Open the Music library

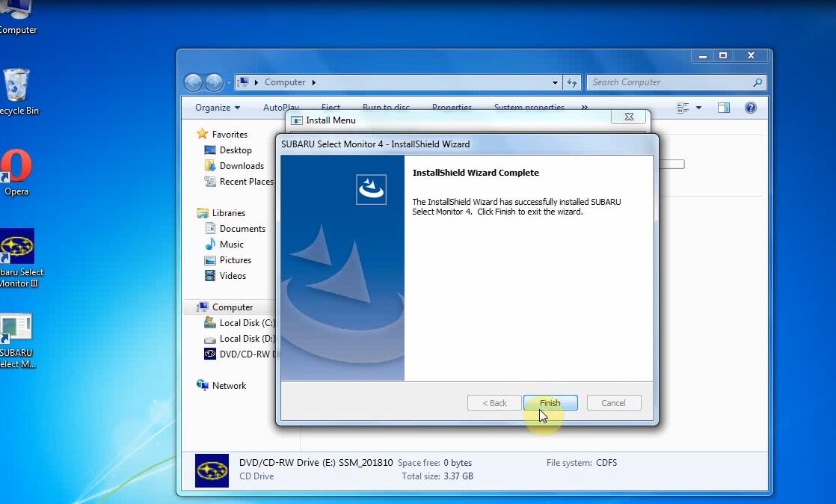click(x=231, y=245)
